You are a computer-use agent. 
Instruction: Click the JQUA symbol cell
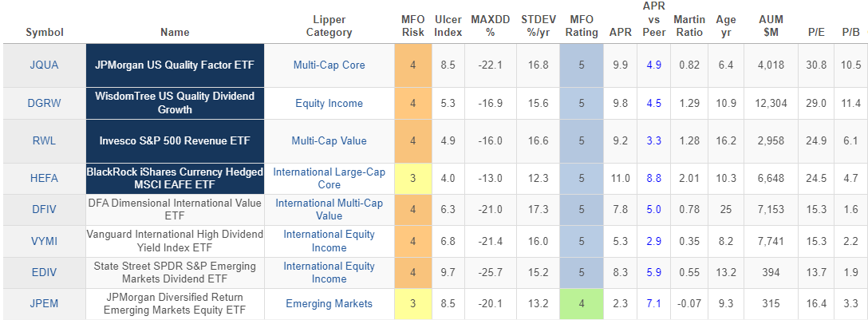(x=44, y=65)
